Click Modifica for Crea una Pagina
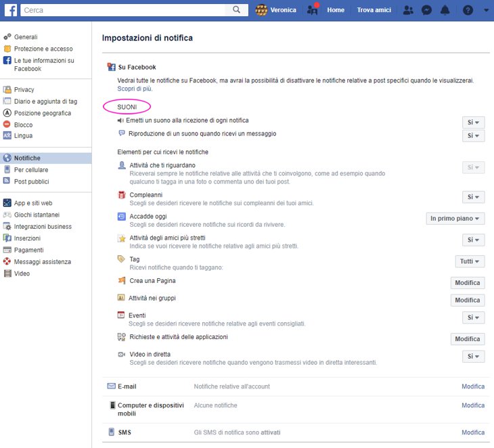 468,283
